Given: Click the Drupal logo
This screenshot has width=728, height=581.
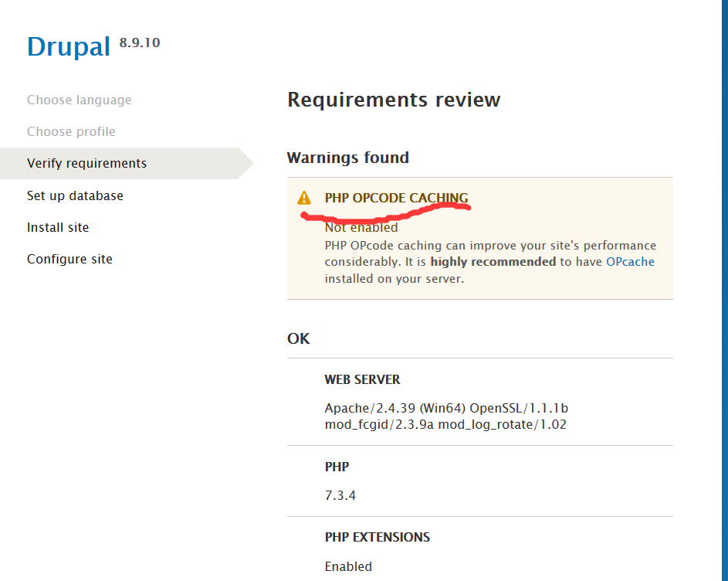Looking at the screenshot, I should coord(68,46).
